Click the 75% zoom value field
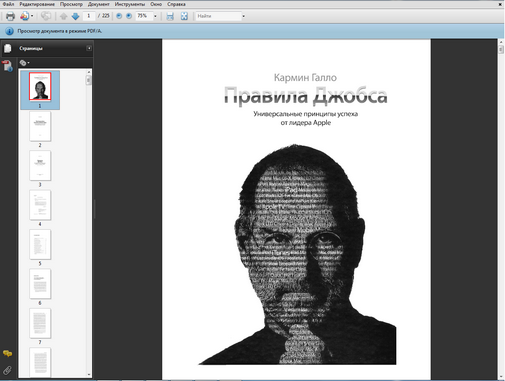 click(x=144, y=16)
